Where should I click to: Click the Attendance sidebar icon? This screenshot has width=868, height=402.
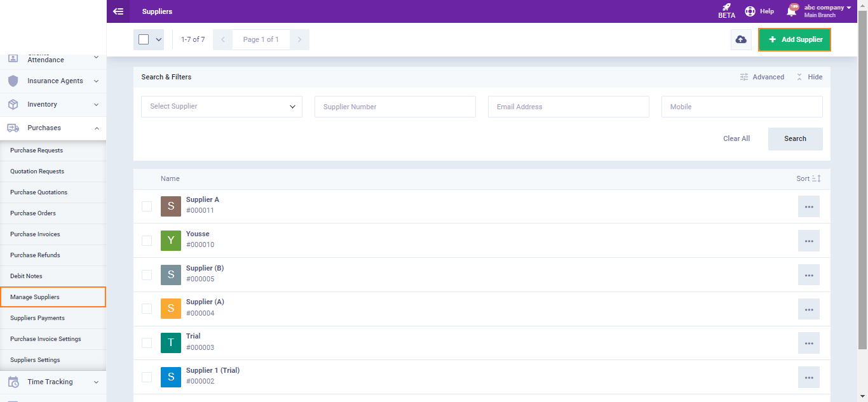point(13,58)
